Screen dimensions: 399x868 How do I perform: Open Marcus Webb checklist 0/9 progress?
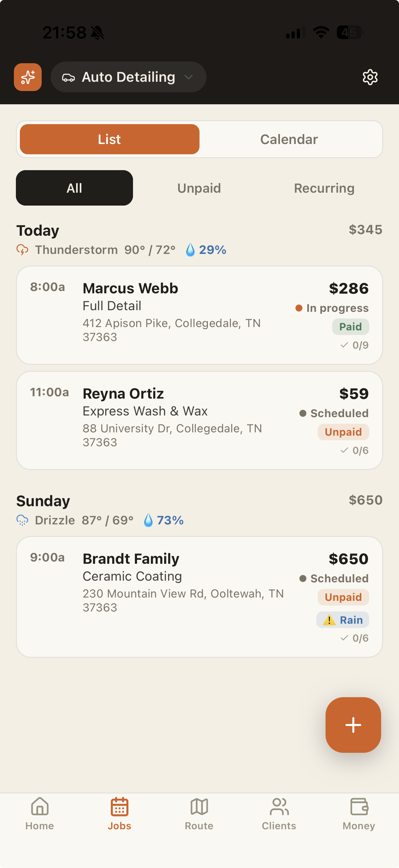354,345
